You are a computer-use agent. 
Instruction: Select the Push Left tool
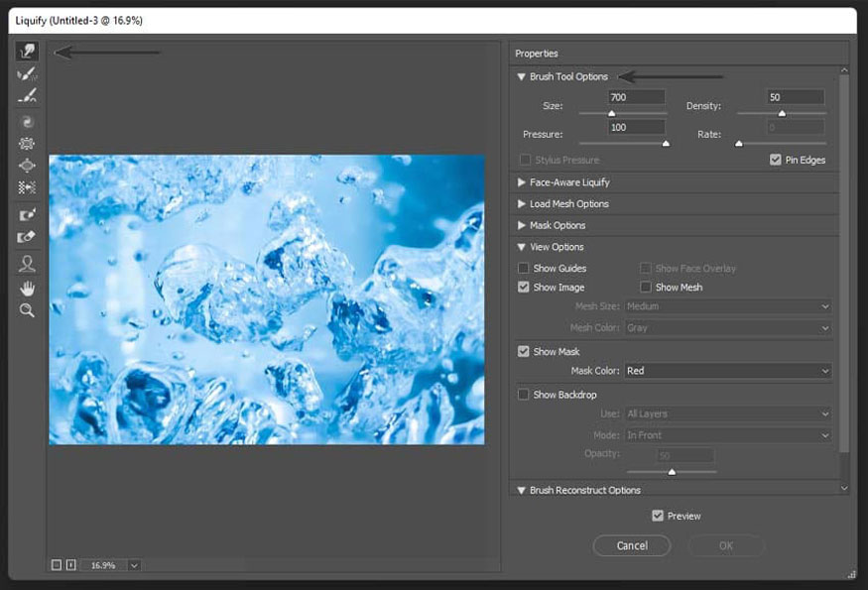tap(27, 187)
